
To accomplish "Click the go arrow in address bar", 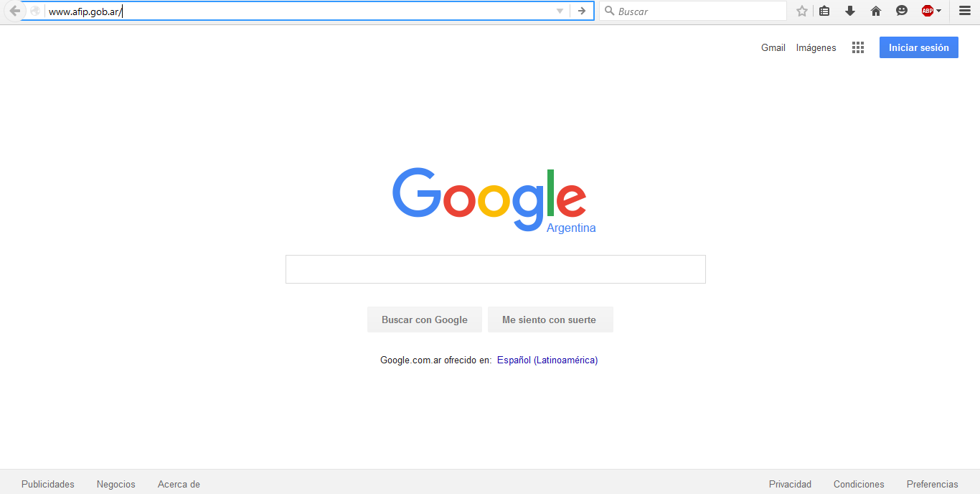I will click(x=582, y=11).
